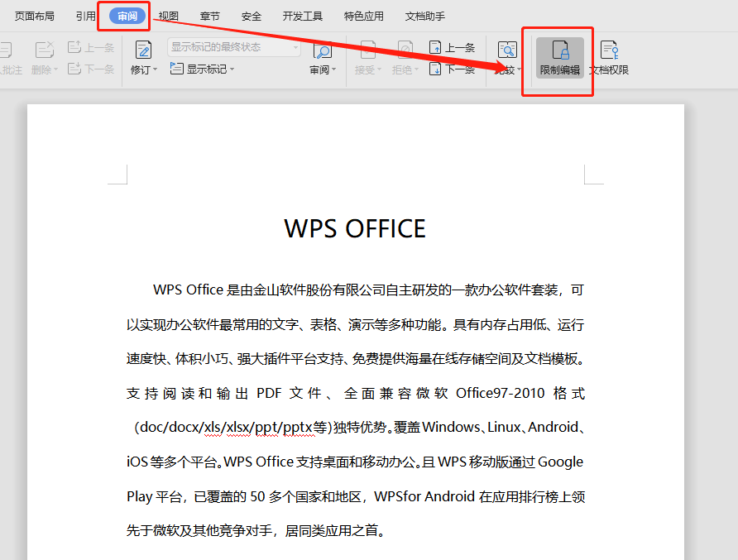Screen dimensions: 738x560
Task: Switch to the 引用 tab
Action: click(86, 17)
